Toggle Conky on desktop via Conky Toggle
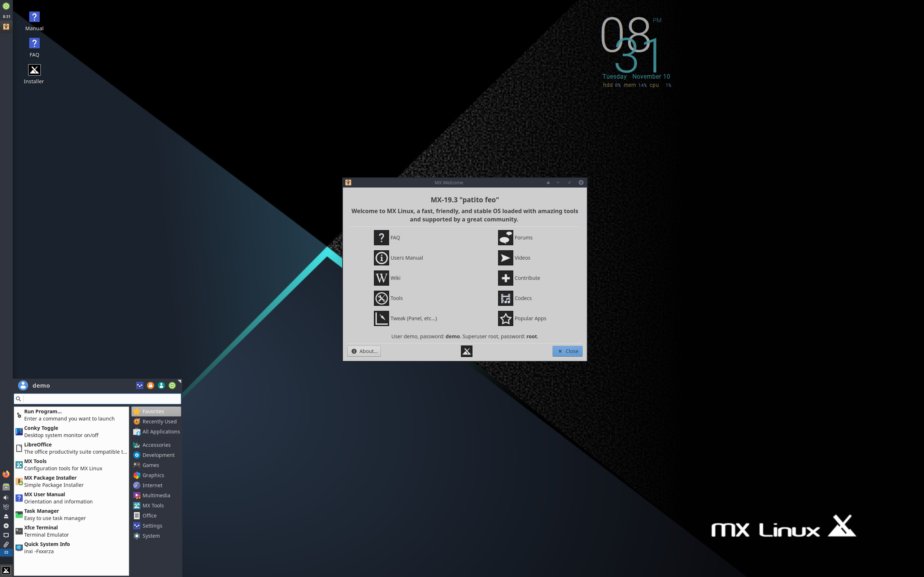Screen dimensions: 924x577 click(71, 431)
